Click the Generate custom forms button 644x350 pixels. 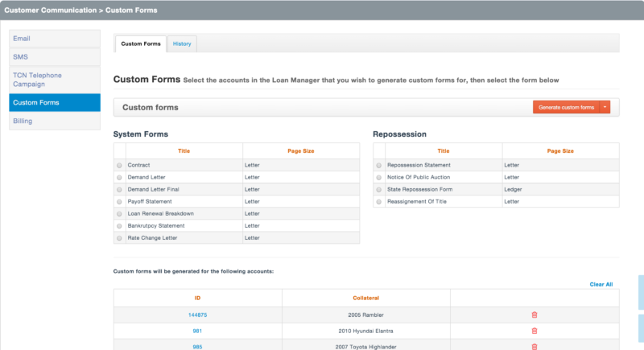pyautogui.click(x=567, y=107)
